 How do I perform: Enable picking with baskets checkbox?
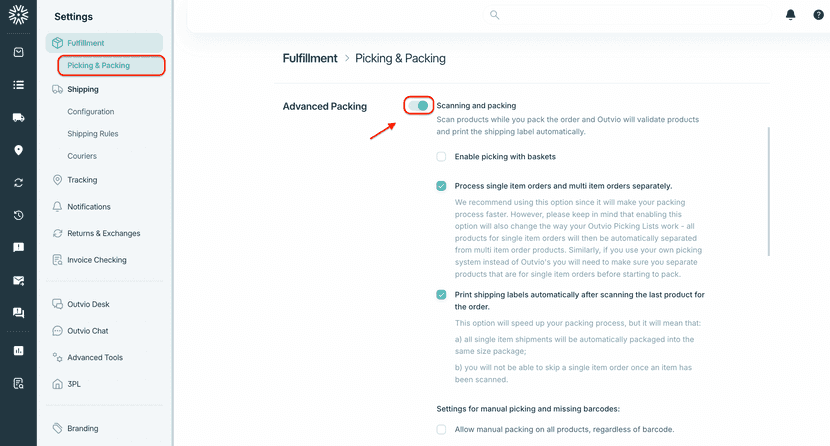click(x=441, y=157)
